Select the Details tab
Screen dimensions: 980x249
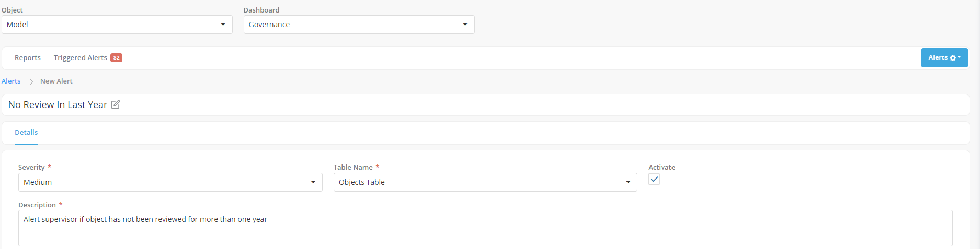26,133
